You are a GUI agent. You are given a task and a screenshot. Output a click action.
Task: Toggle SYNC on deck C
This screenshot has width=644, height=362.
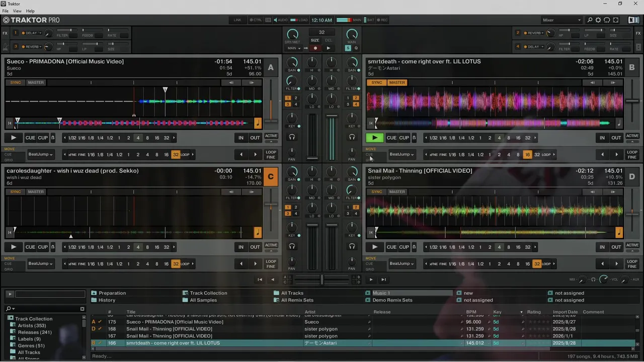[x=16, y=192]
